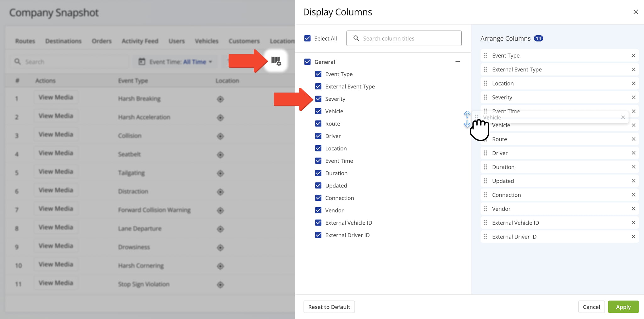The width and height of the screenshot is (644, 319).
Task: Remove Vendor from arranged columns
Action: coord(633,209)
